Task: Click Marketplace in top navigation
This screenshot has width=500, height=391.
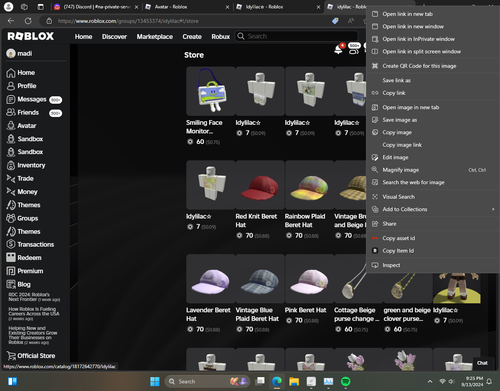Action: [155, 37]
